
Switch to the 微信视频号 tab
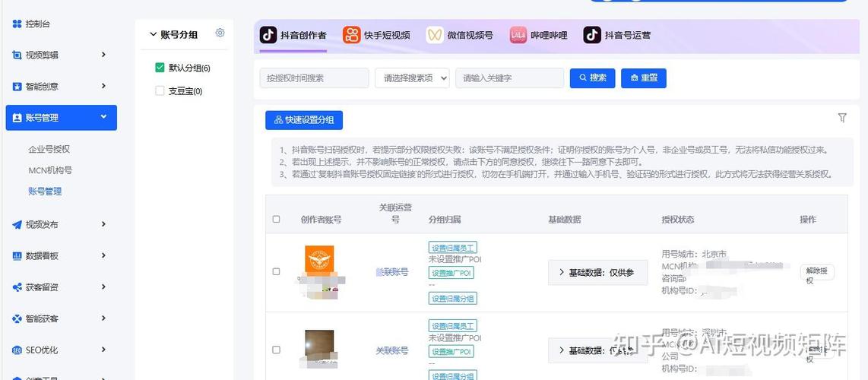pyautogui.click(x=460, y=36)
